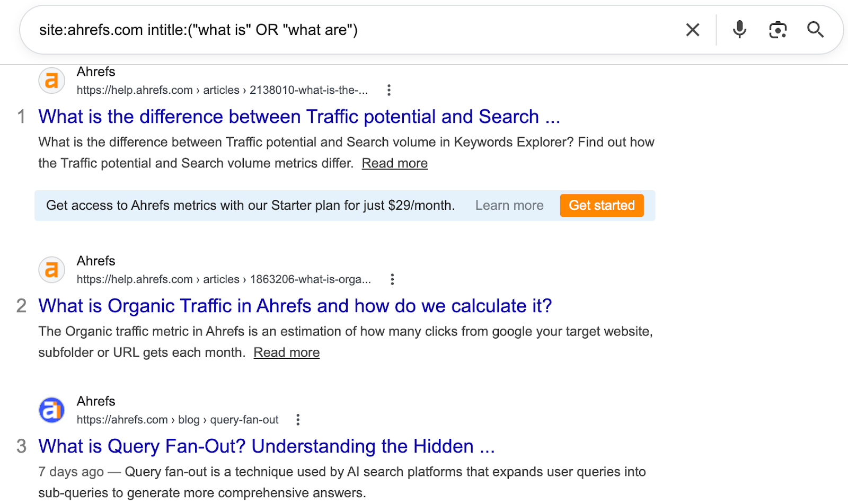Open the three-dot menu for the first result
Viewport: 848px width, 504px height.
tap(389, 90)
